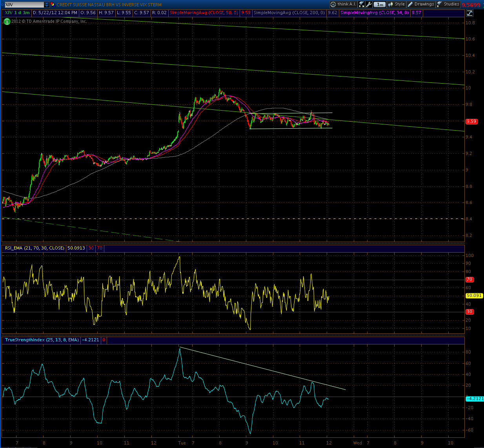Viewport: 484px width, 448px height.
Task: Click SimpleMovingAvg (CLOSE, 34, 0) label
Action: click(375, 13)
